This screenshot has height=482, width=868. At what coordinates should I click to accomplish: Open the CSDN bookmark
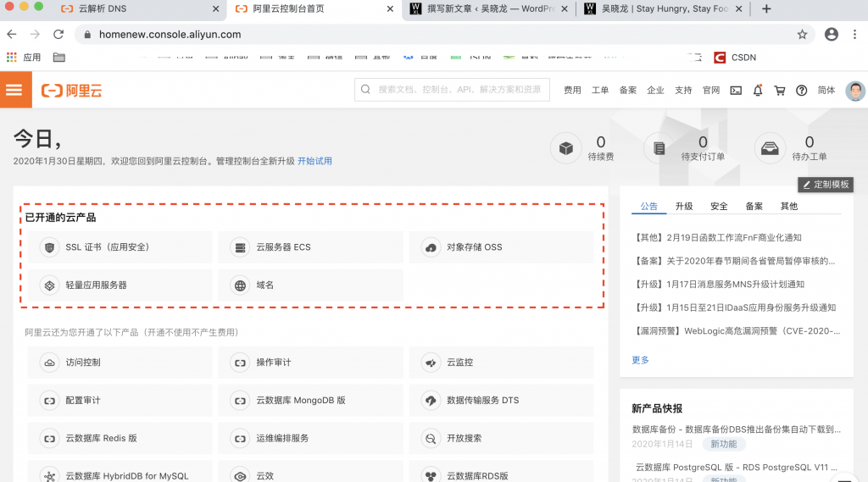(735, 57)
